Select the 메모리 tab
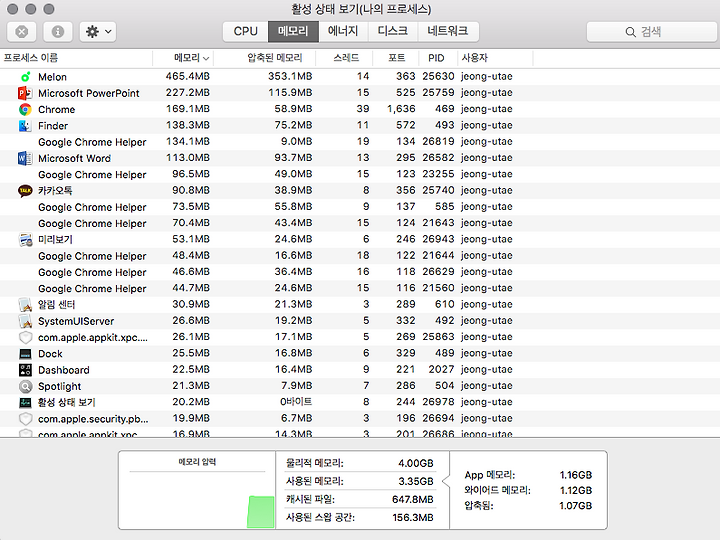This screenshot has height=540, width=720. click(293, 32)
